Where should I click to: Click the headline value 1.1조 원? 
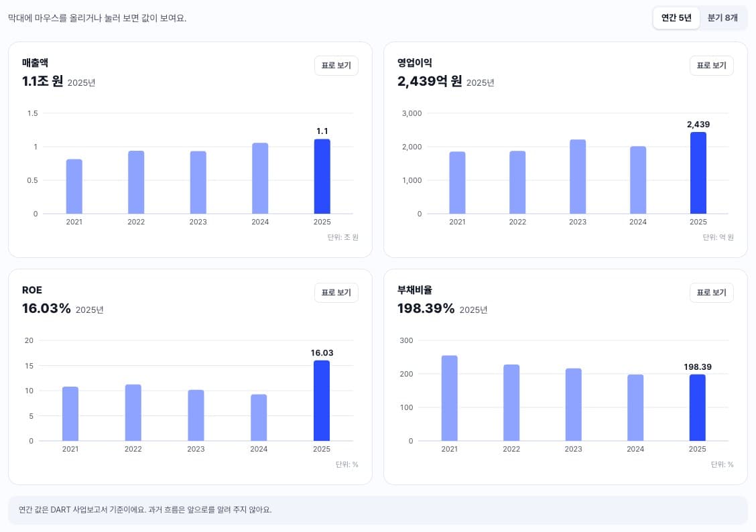42,81
